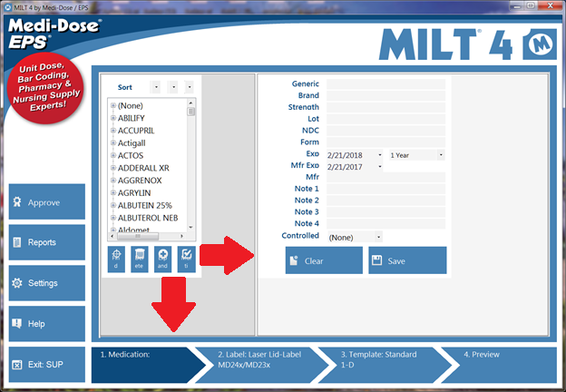Click into the Note 2 field
This screenshot has height=392, width=566.
385,200
